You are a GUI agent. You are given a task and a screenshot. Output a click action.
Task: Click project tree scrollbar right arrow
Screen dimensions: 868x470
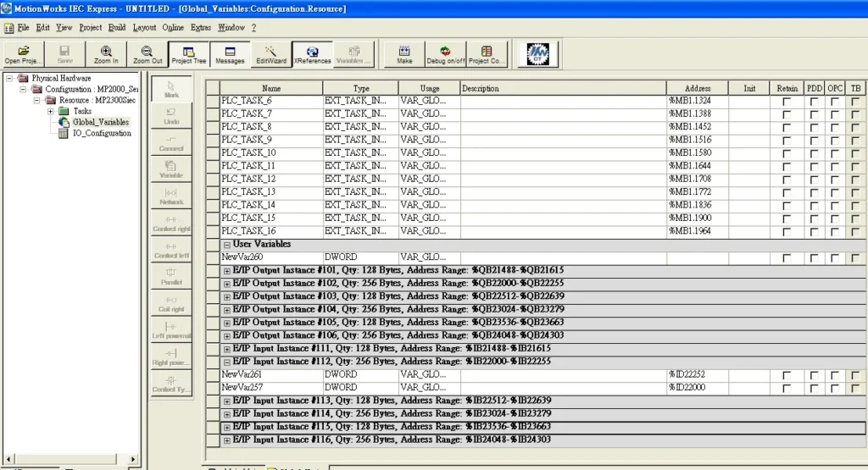pyautogui.click(x=133, y=459)
